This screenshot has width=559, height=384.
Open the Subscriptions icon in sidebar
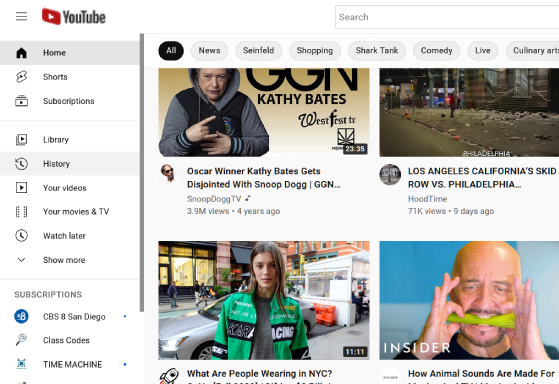click(x=21, y=101)
